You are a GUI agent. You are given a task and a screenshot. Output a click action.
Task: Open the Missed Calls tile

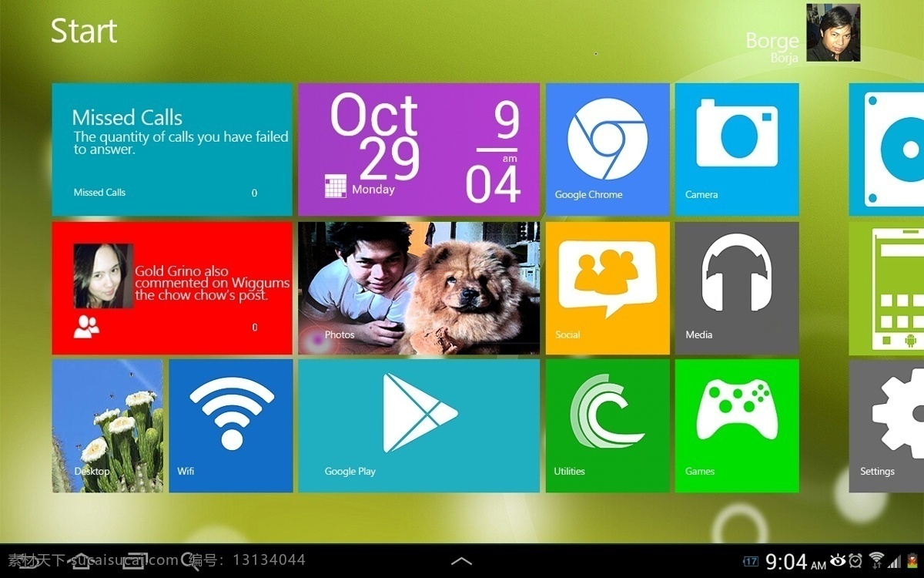pyautogui.click(x=172, y=150)
